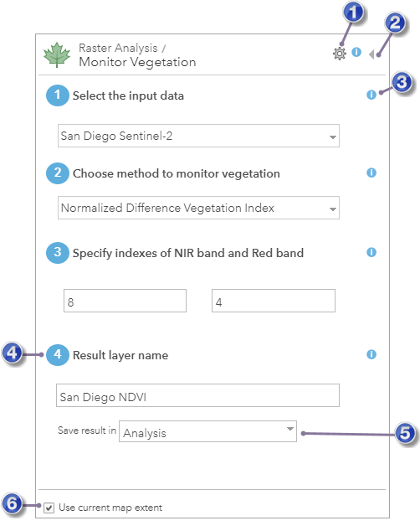Click the NIR band index field containing 8
The image size is (420, 531).
(x=125, y=301)
